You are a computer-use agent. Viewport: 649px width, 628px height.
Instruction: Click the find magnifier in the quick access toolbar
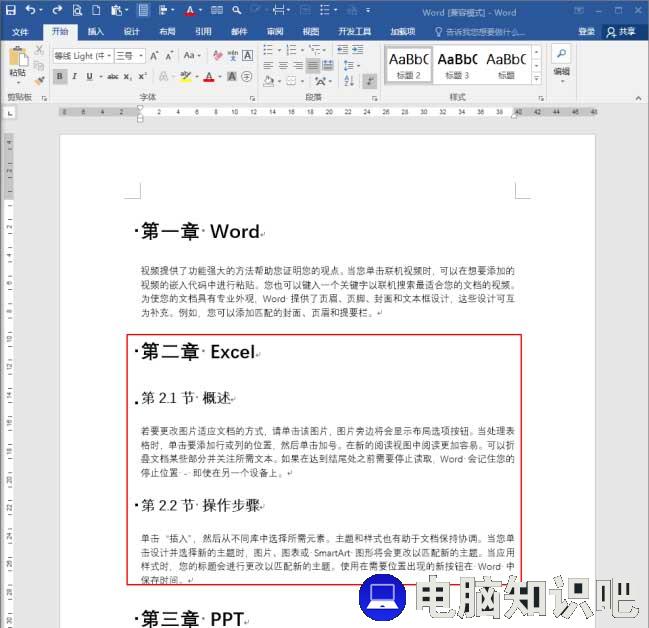[x=237, y=10]
